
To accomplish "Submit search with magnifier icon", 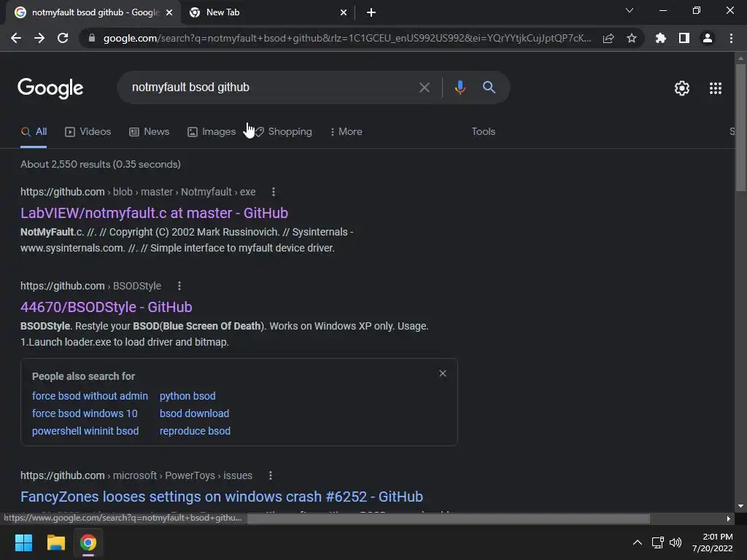I will click(x=489, y=87).
